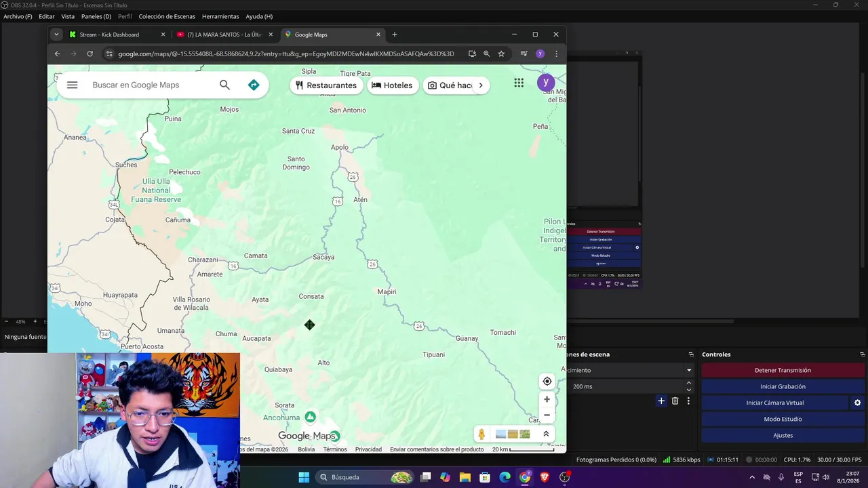
Task: Click Detener Transmisión
Action: tap(783, 370)
